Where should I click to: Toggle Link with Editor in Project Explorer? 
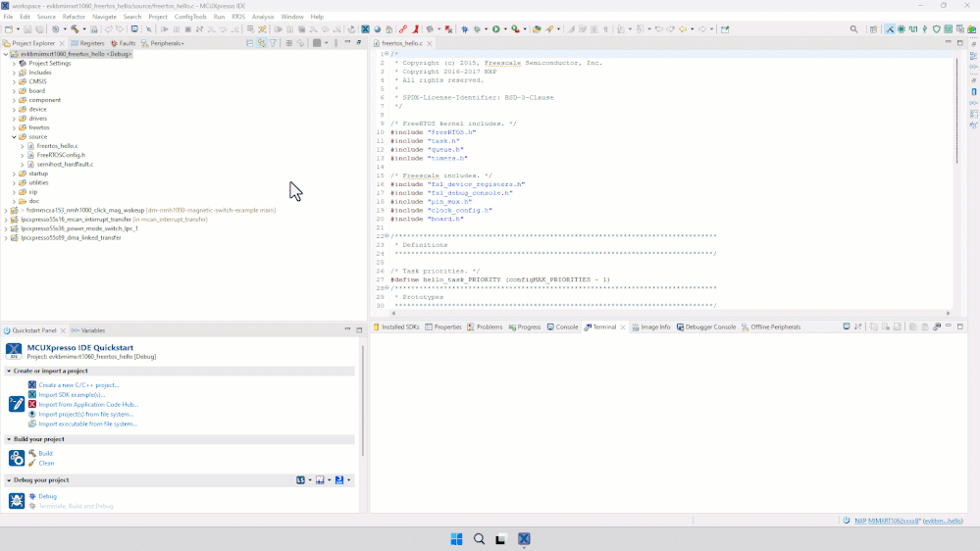point(262,43)
